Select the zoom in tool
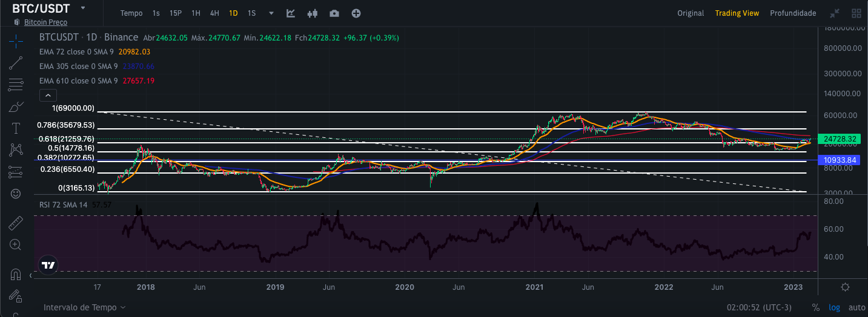 pos(16,245)
